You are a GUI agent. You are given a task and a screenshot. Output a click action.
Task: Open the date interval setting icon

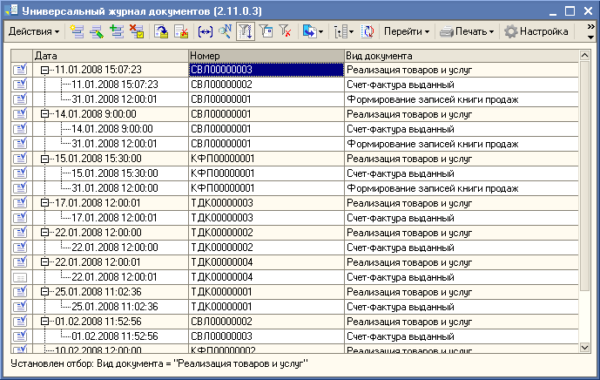pos(205,32)
